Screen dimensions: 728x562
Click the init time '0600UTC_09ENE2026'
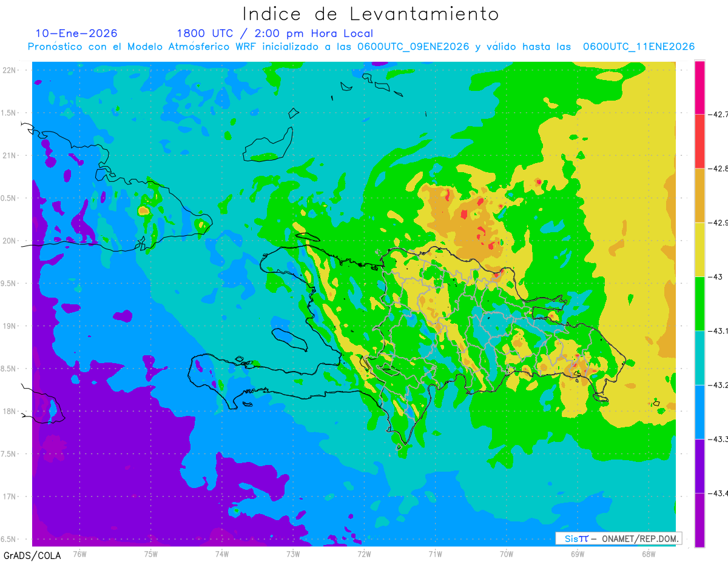pos(413,47)
